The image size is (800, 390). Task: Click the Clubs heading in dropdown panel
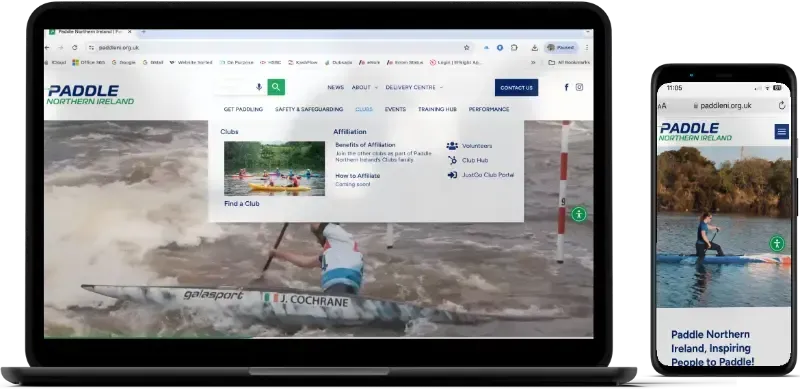coord(229,132)
